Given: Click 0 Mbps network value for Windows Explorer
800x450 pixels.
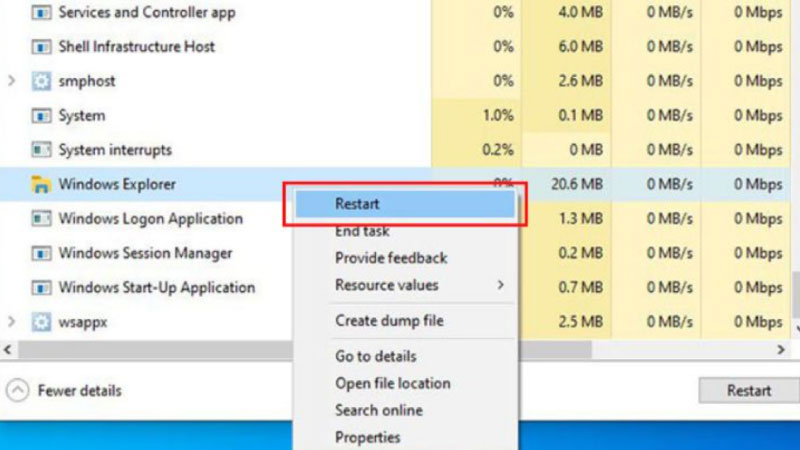Looking at the screenshot, I should (758, 184).
